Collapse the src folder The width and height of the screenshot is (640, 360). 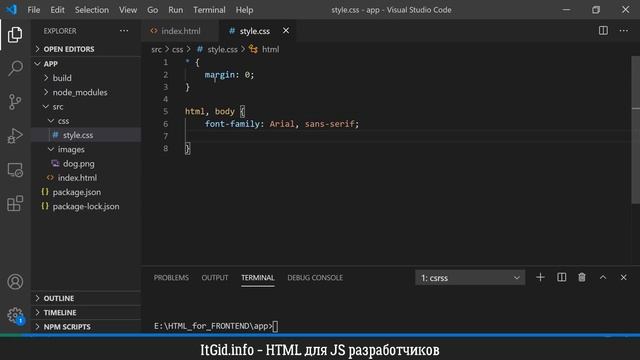pos(86,107)
